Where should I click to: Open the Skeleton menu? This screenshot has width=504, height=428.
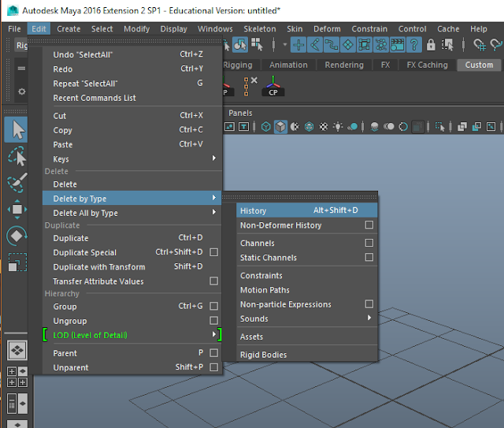260,29
